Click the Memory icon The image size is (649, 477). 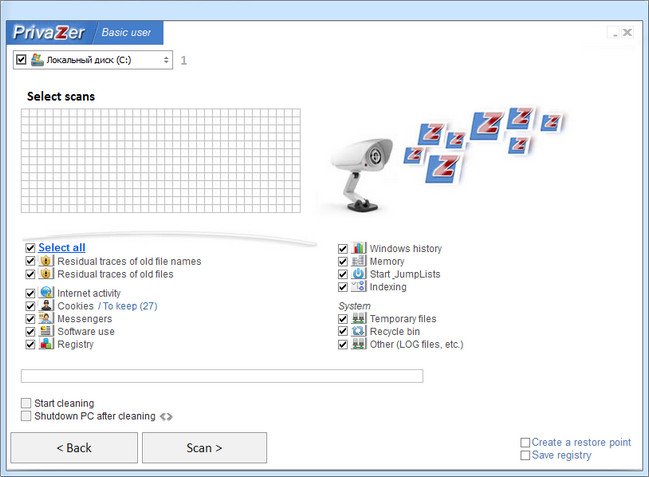pos(358,261)
